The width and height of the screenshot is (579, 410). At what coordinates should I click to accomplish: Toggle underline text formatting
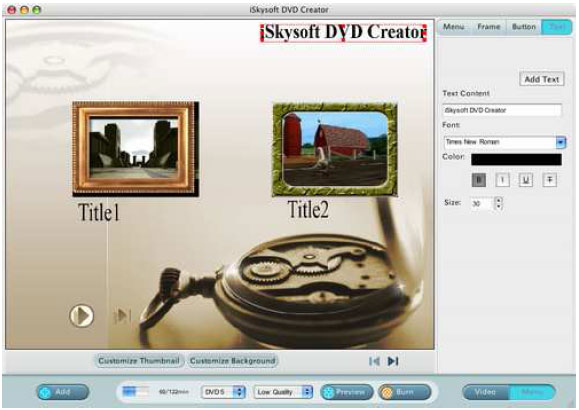pyautogui.click(x=526, y=180)
